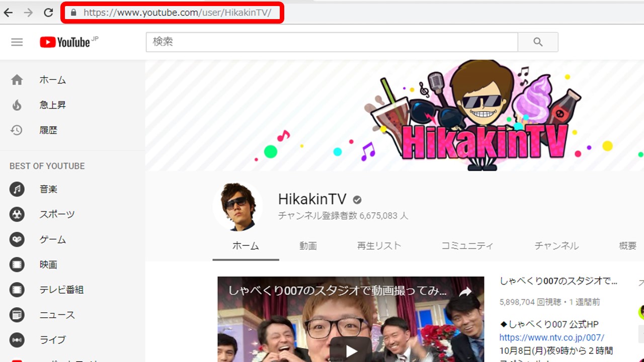Viewport: 644px width, 362px height.
Task: Open スポーツ category
Action: click(57, 215)
